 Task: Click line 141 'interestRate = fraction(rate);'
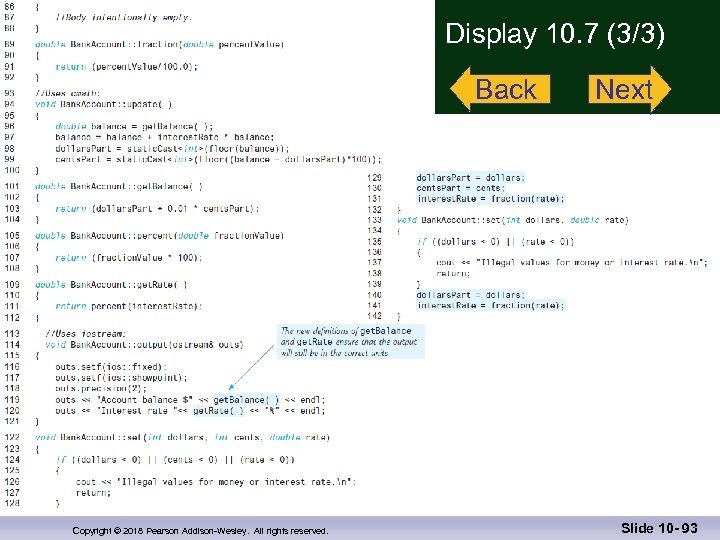490,305
